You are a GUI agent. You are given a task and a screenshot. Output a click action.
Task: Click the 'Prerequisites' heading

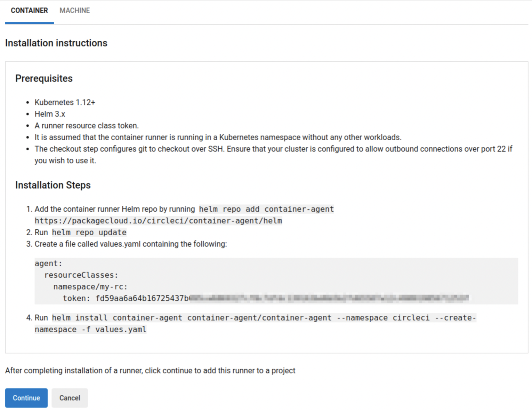pos(44,79)
